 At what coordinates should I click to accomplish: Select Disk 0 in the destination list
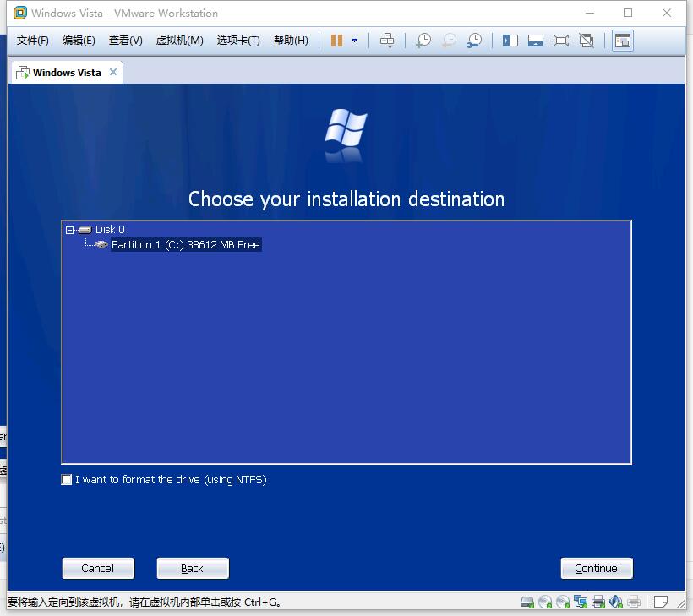pyautogui.click(x=110, y=230)
